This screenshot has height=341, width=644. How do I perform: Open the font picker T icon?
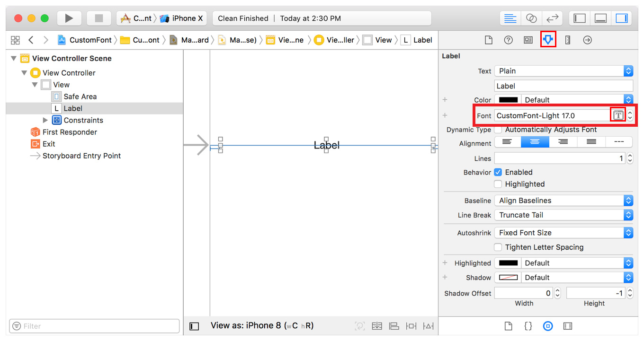[x=617, y=115]
